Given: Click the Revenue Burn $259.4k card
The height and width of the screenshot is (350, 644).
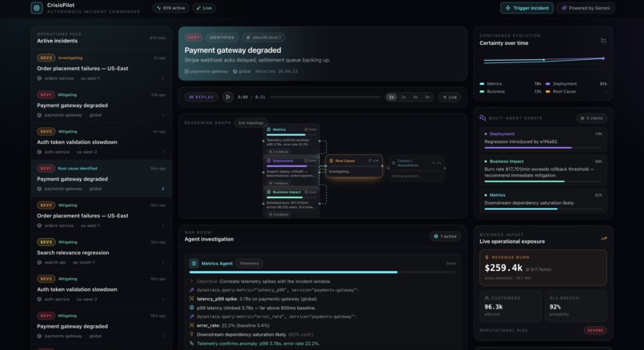Looking at the screenshot, I should coord(543,268).
